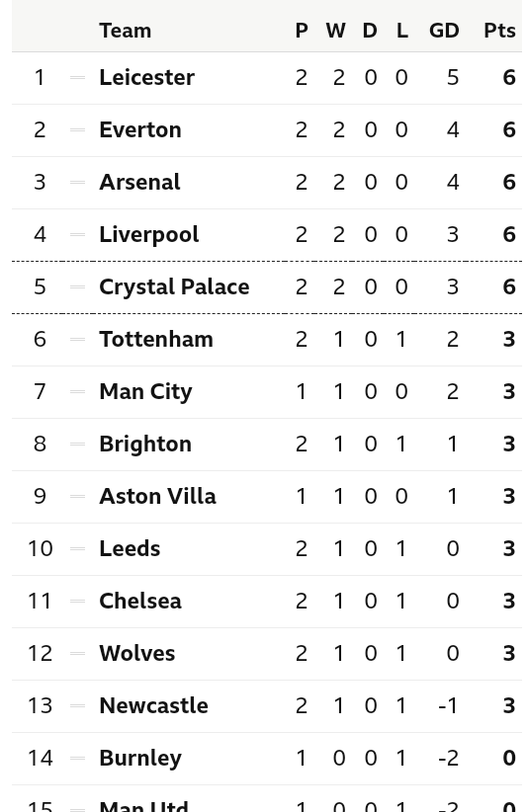
Task: Open the Tottenham team link
Action: (x=156, y=339)
